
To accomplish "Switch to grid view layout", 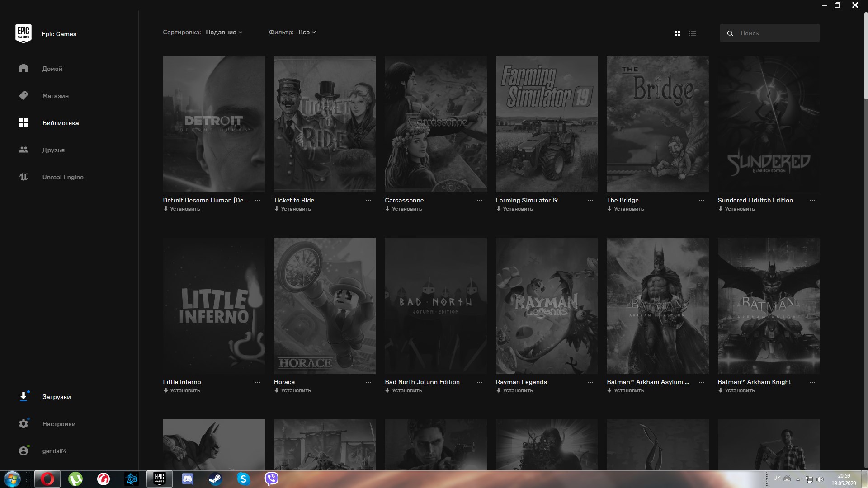I will [x=677, y=34].
